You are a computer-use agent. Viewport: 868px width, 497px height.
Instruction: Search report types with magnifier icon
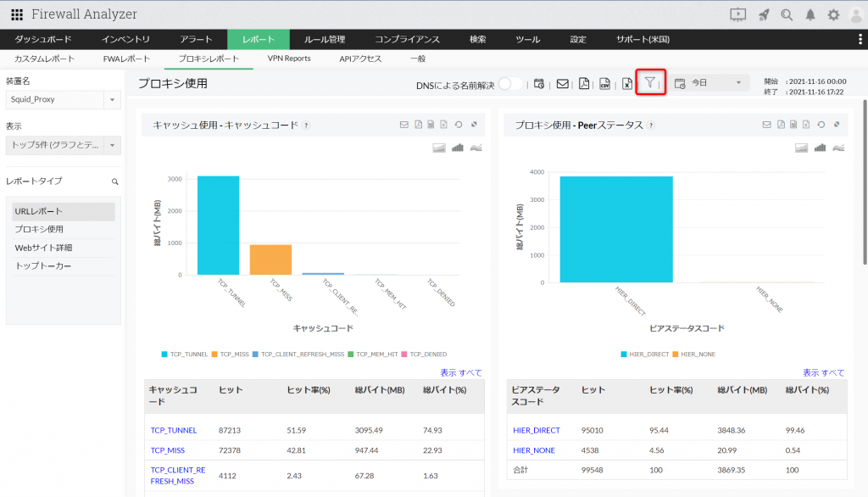point(114,181)
